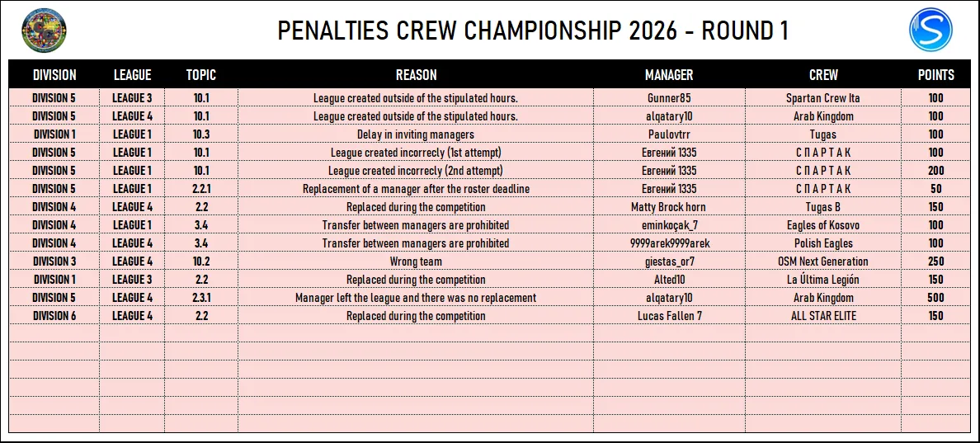Click the Penalties Crew Championship title text
The image size is (980, 443).
533,31
